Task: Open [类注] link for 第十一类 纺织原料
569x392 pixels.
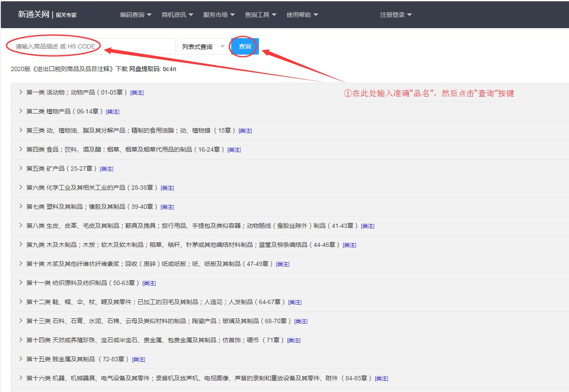Action: (x=149, y=283)
